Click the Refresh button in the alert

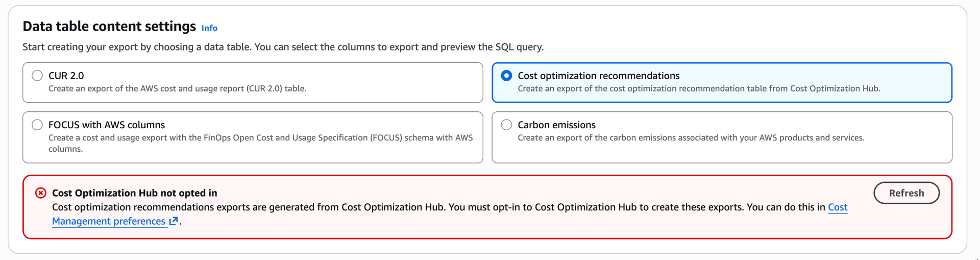906,193
